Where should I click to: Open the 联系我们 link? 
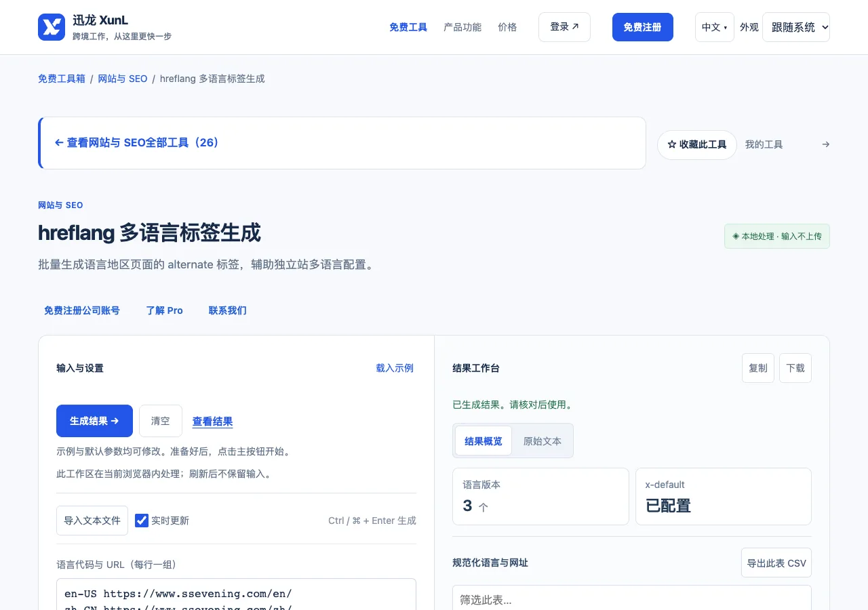coord(228,310)
